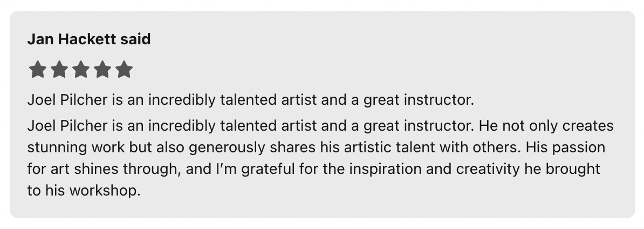The image size is (644, 229).
Task: Click the reviewer name Jan Hackett
Action: coord(72,39)
